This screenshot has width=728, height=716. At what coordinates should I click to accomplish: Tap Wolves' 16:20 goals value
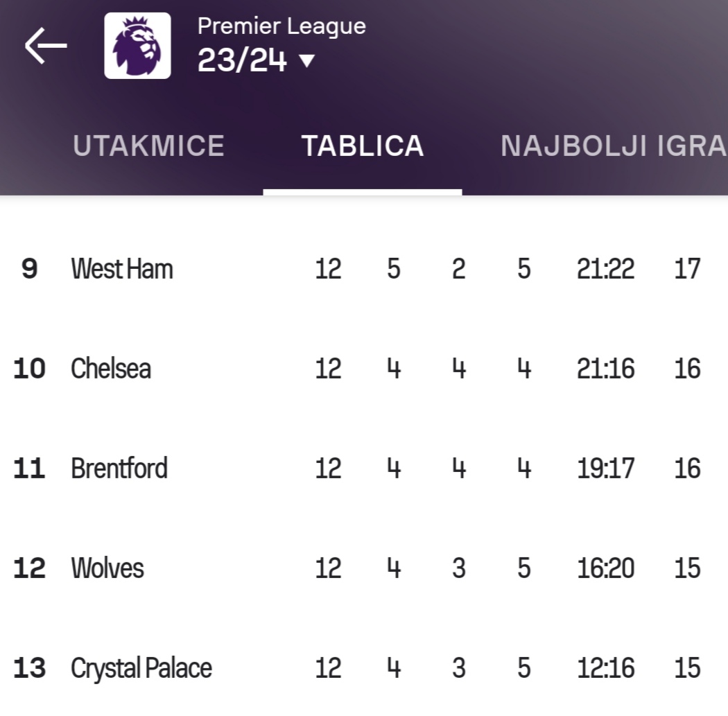(605, 568)
